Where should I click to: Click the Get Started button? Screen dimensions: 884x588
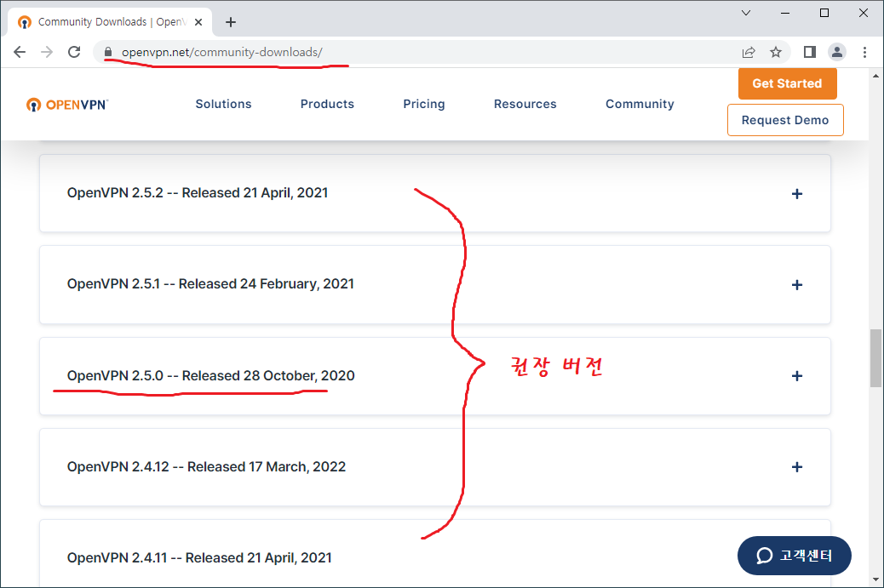click(x=787, y=83)
